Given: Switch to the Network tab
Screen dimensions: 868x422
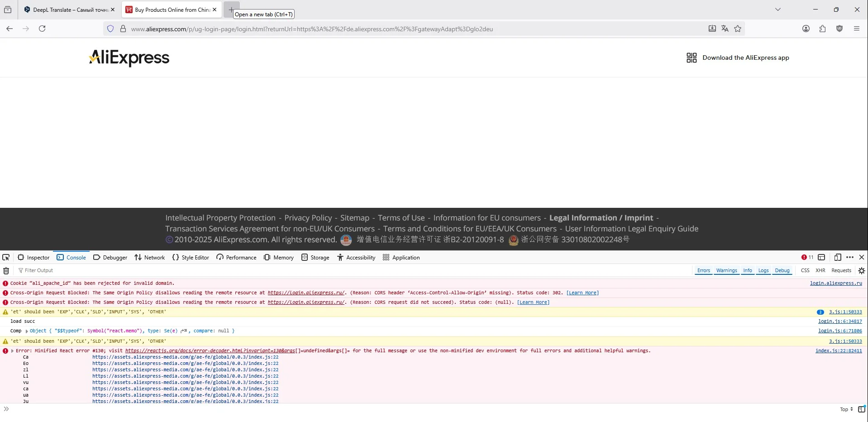Looking at the screenshot, I should (x=149, y=257).
